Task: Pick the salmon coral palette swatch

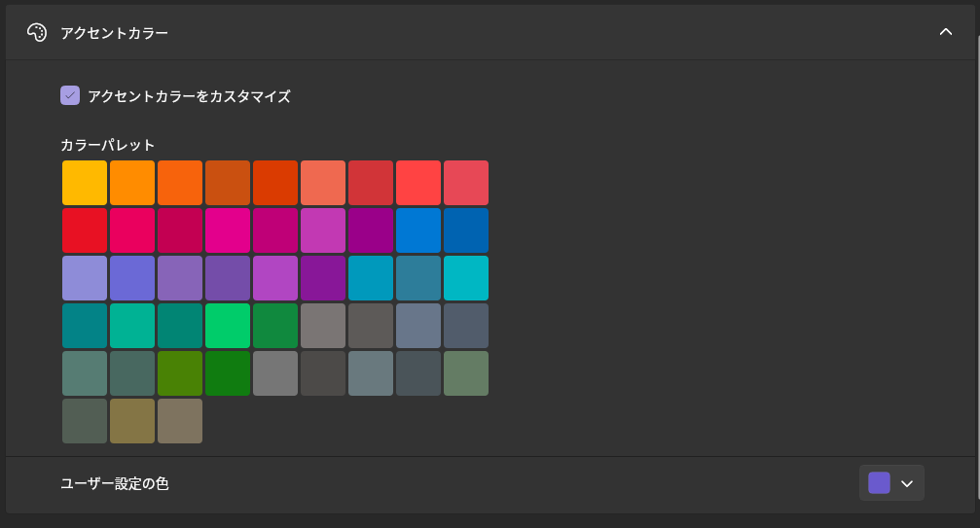Action: (323, 183)
